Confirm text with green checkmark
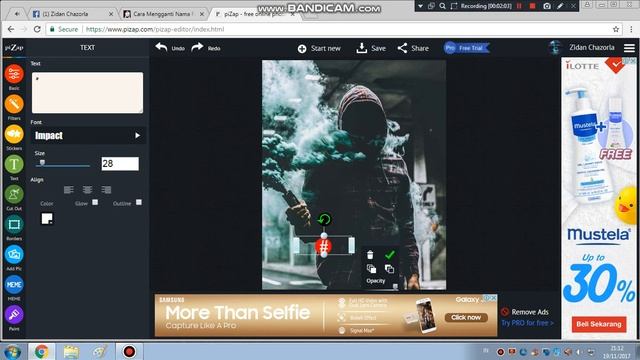640x360 pixels. coord(390,255)
